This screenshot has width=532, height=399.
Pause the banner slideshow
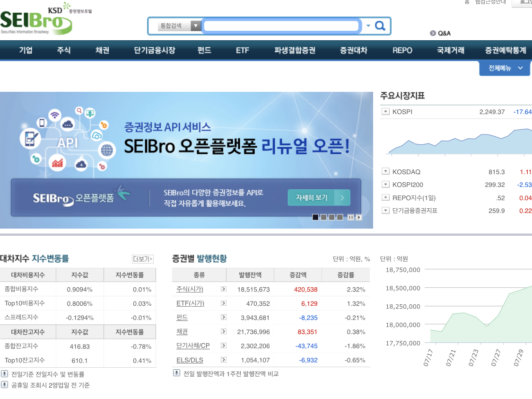[350, 217]
